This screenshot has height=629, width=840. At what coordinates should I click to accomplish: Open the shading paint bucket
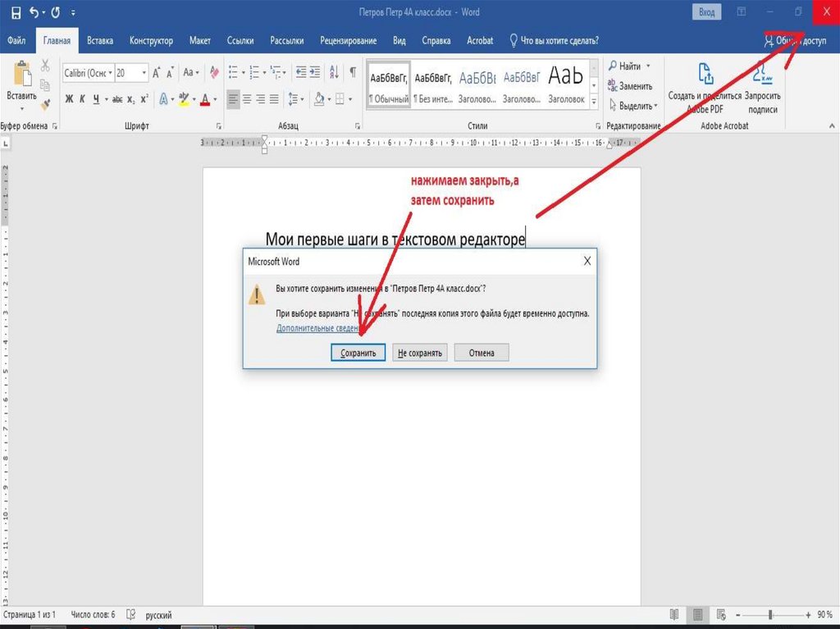tap(319, 99)
